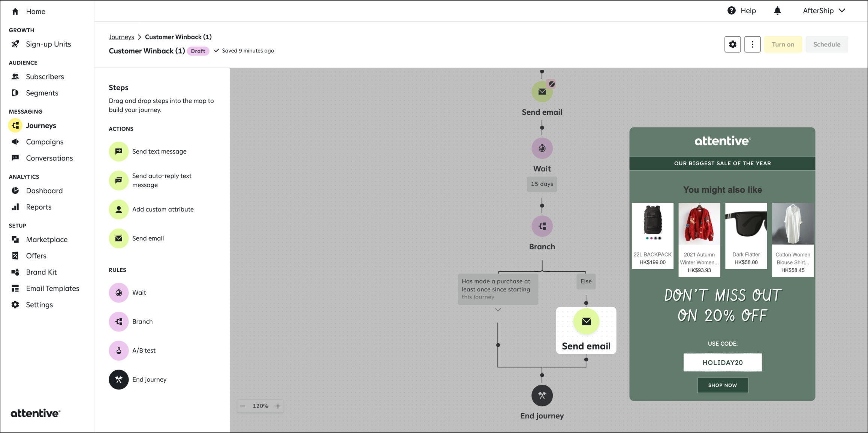Open Dashboard menu item
The height and width of the screenshot is (433, 868).
(x=44, y=190)
